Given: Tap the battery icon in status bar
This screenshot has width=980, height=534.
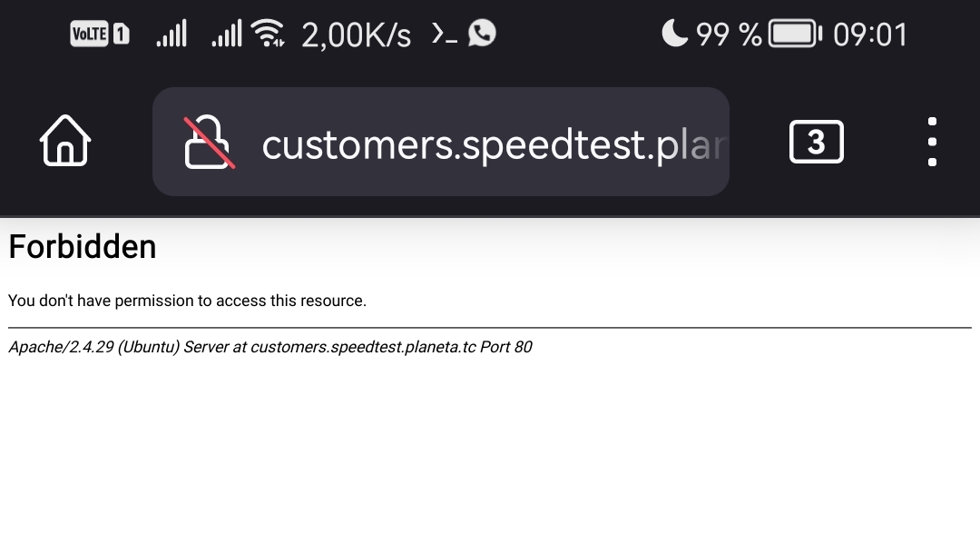Looking at the screenshot, I should point(795,34).
